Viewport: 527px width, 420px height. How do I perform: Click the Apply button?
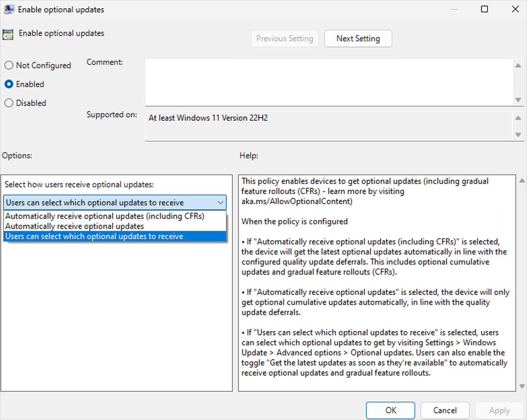point(499,410)
